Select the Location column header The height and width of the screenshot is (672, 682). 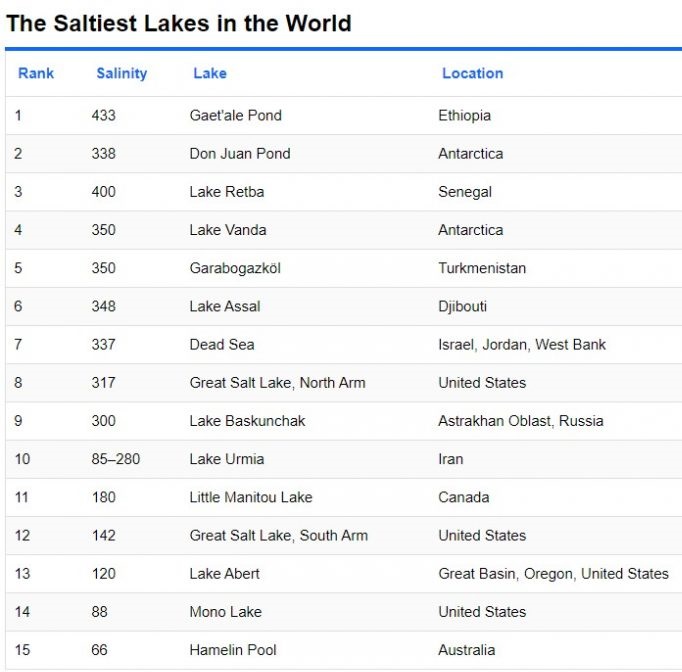[x=472, y=73]
